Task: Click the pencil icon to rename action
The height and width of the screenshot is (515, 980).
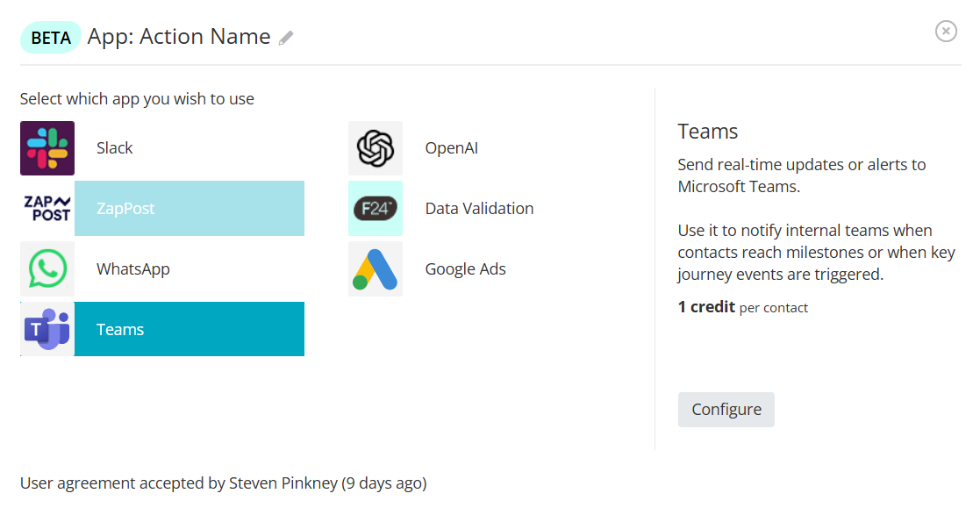Action: [x=286, y=38]
